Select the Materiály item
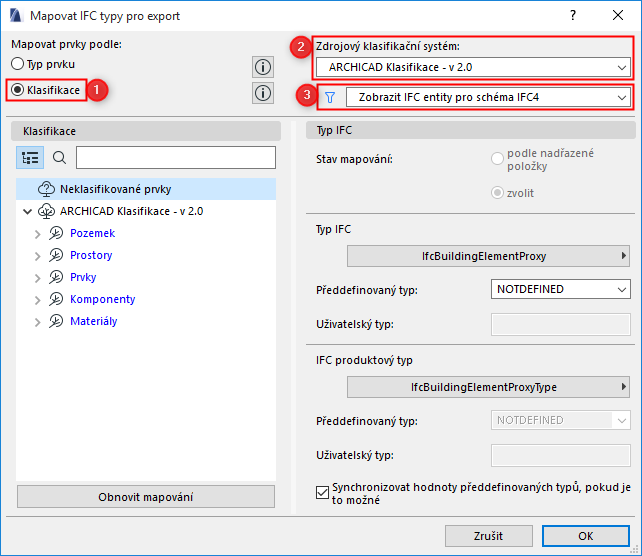Image resolution: width=642 pixels, height=556 pixels. pos(93,321)
